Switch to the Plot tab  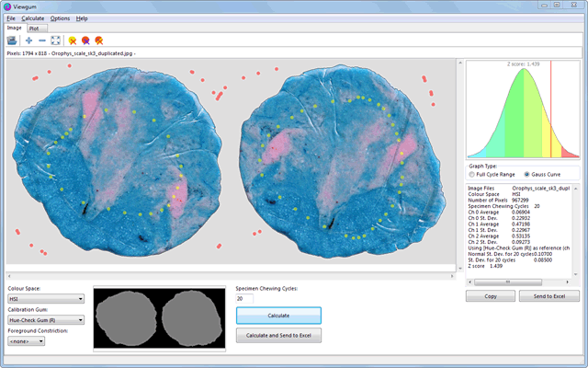(34, 29)
